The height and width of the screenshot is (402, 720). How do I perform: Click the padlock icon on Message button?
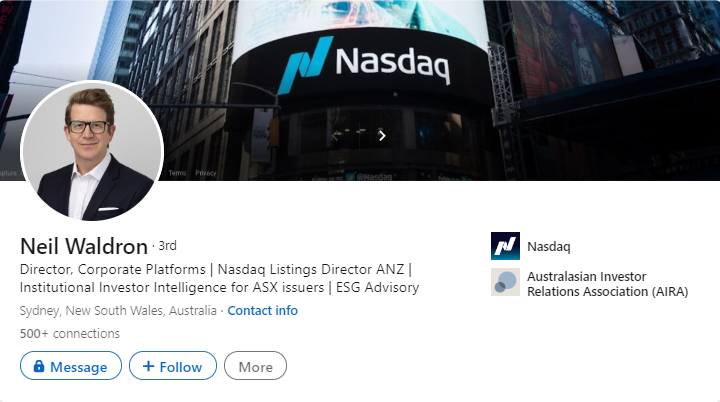(x=38, y=367)
